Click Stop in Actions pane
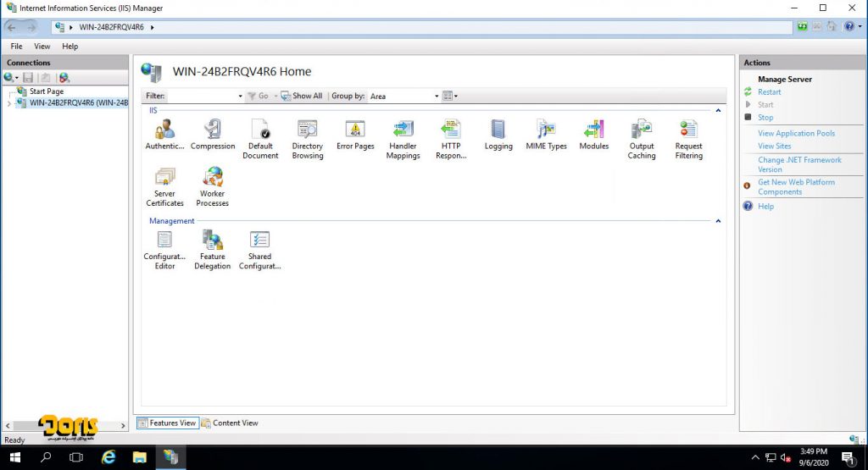Viewport: 868px width, 470px height. 765,118
